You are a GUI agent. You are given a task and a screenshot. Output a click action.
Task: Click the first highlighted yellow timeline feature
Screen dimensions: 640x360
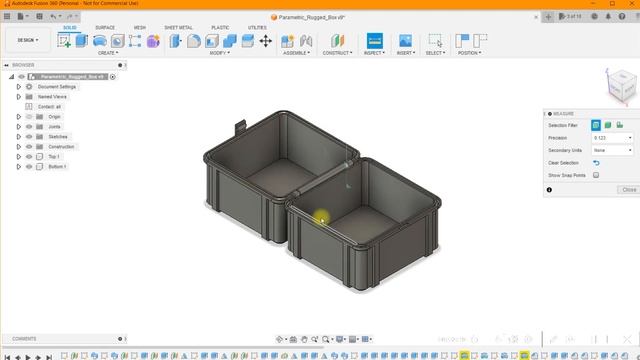coord(464,356)
